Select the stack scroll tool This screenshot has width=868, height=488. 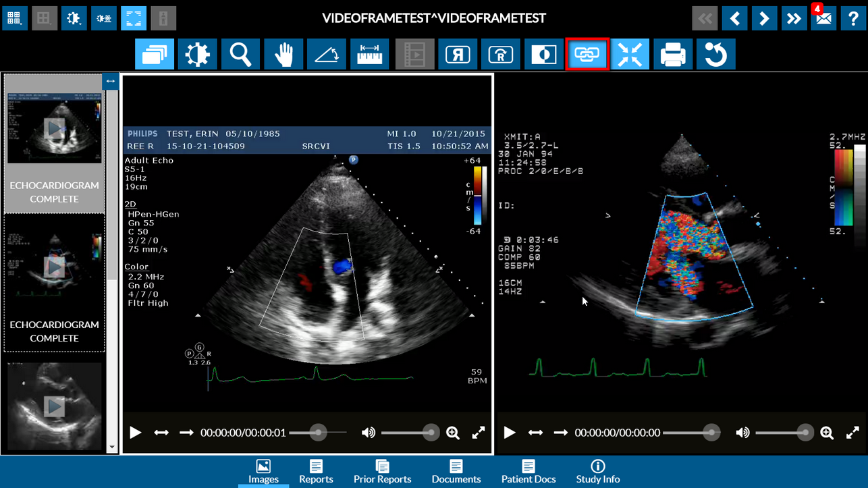pos(154,54)
